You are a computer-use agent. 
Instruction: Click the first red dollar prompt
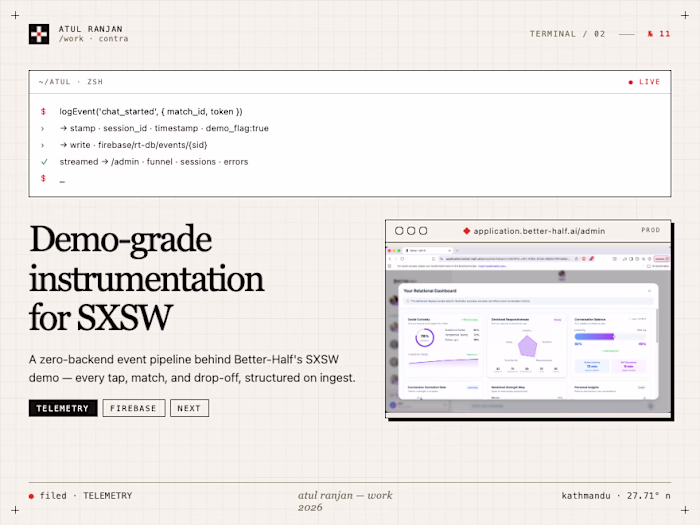[43, 112]
